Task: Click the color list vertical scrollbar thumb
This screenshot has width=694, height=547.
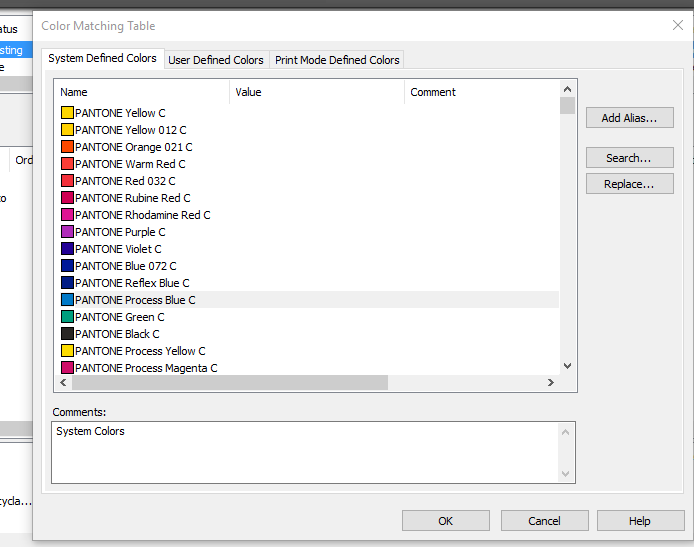Action: point(567,106)
